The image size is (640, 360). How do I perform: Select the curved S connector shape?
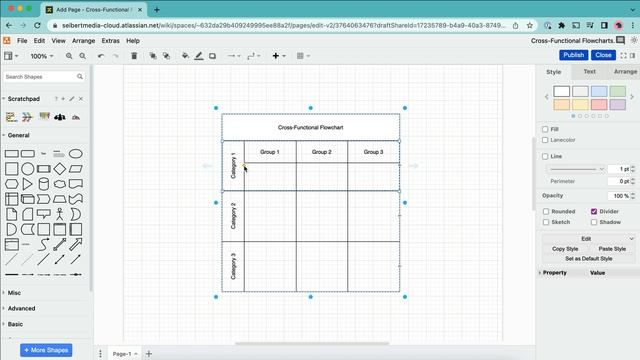(44, 244)
